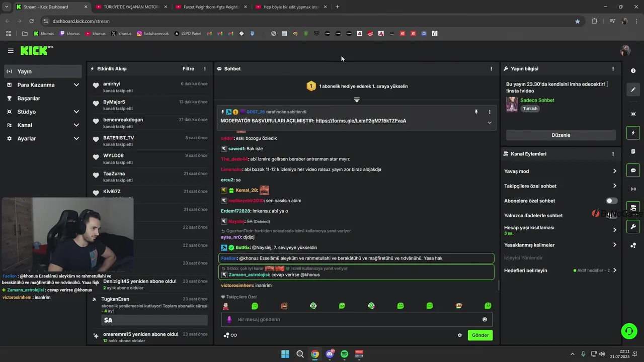Open Yavaş mod settings

tap(560, 171)
